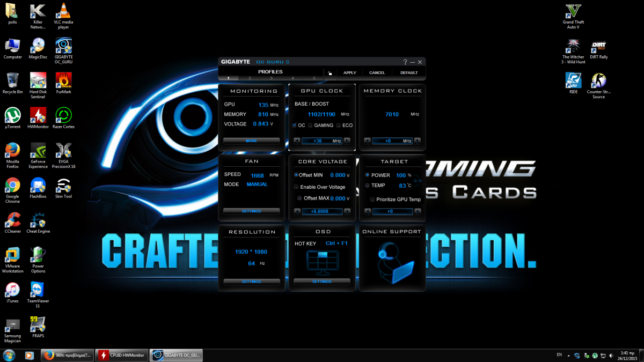Open FAN settings button
644x362 pixels.
click(252, 211)
